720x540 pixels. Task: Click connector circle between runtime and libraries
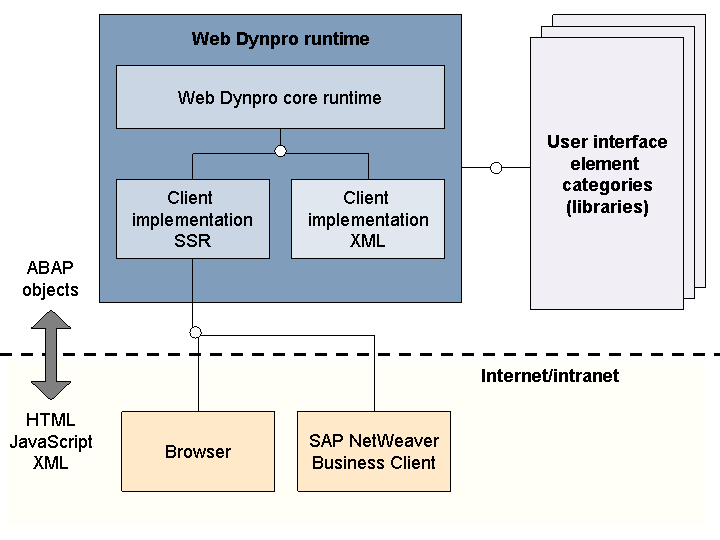point(496,168)
